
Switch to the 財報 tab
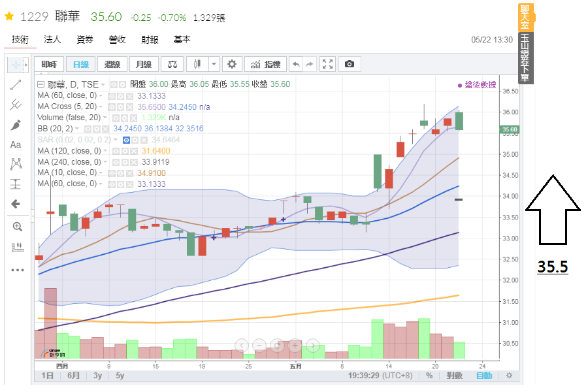coord(150,39)
